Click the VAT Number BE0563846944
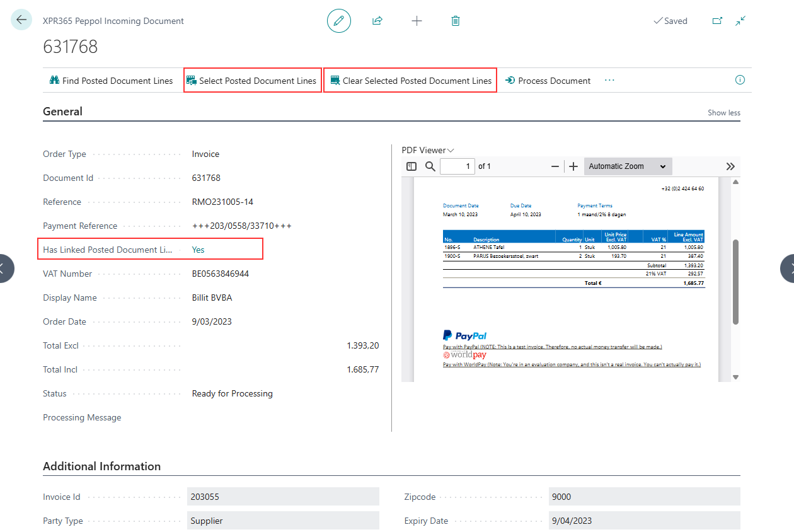Image resolution: width=794 pixels, height=532 pixels. (221, 274)
